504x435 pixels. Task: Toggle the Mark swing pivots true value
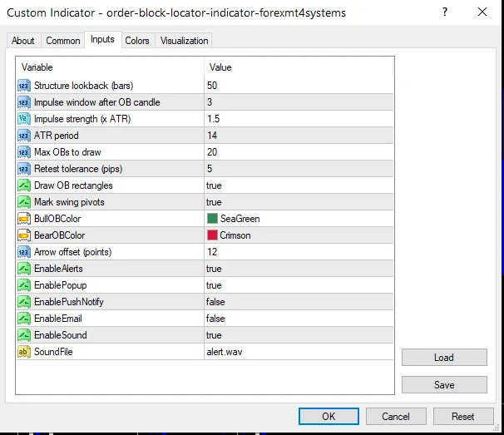[x=214, y=203]
